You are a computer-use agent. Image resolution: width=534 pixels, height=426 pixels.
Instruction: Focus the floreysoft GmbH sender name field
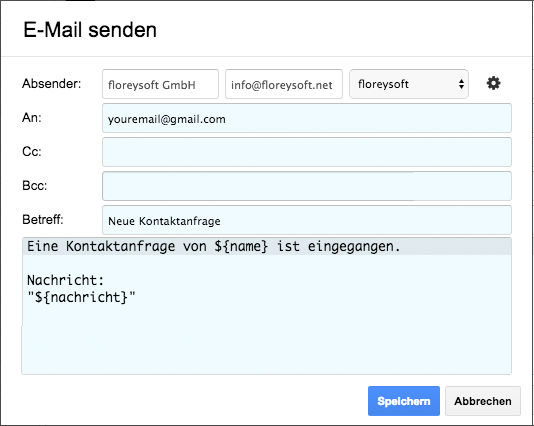(x=160, y=84)
